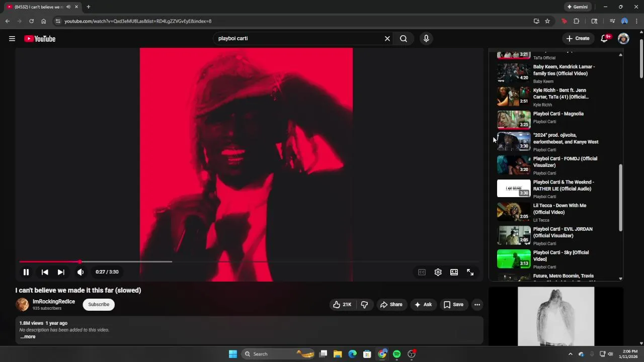Open the Kyle Richh 'Bent' video thumbnail
The height and width of the screenshot is (362, 644).
[514, 97]
